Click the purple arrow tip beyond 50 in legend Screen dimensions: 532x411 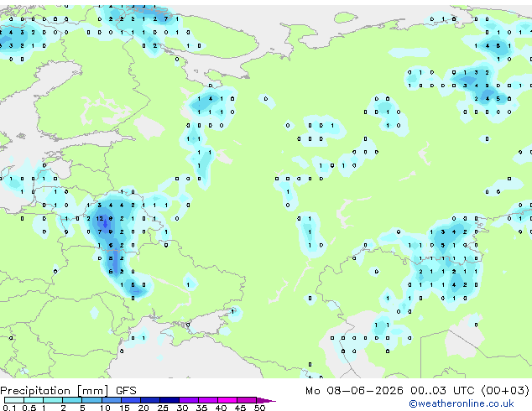click(266, 401)
